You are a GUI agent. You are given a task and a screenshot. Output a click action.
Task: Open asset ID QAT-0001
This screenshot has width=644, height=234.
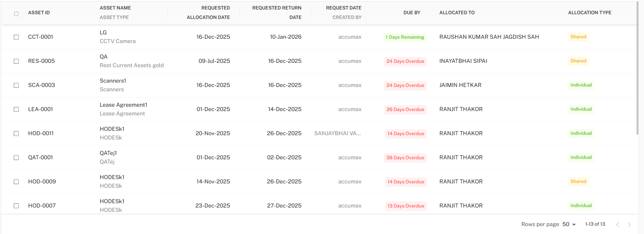pos(40,157)
